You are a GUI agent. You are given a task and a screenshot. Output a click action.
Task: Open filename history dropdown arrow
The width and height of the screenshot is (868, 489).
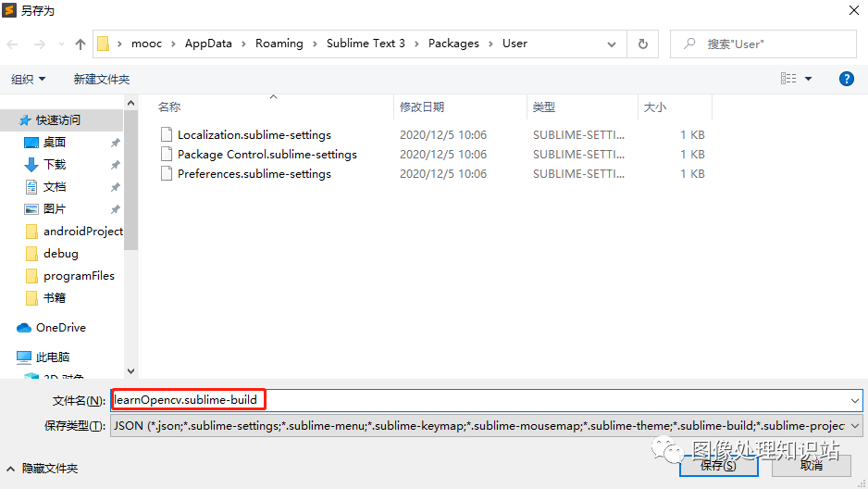[x=855, y=400]
